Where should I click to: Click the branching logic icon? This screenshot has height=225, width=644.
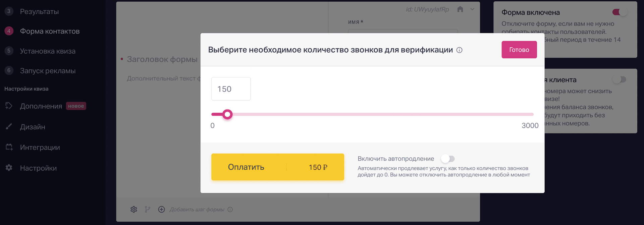(147, 210)
